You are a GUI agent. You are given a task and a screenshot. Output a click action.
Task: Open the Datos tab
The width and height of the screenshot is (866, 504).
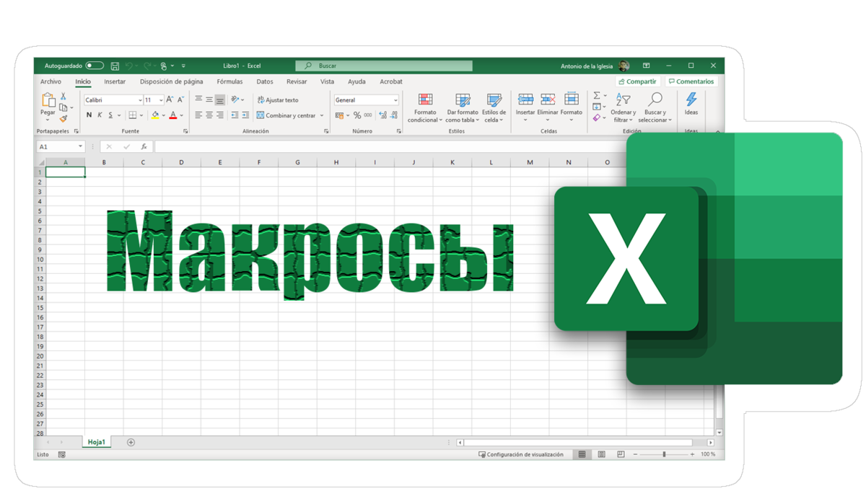265,81
